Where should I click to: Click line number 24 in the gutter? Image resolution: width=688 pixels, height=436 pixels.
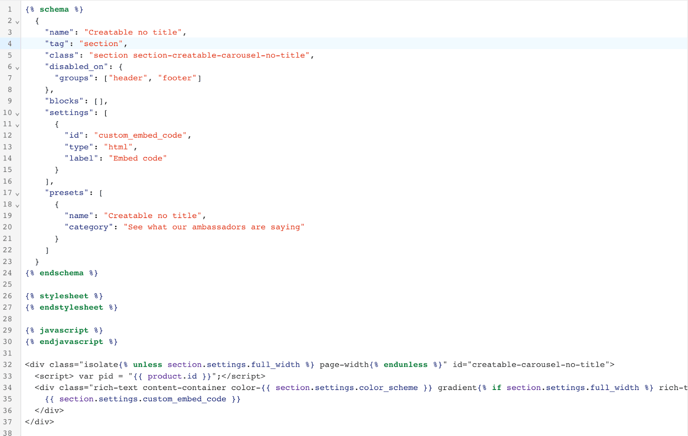coord(7,273)
